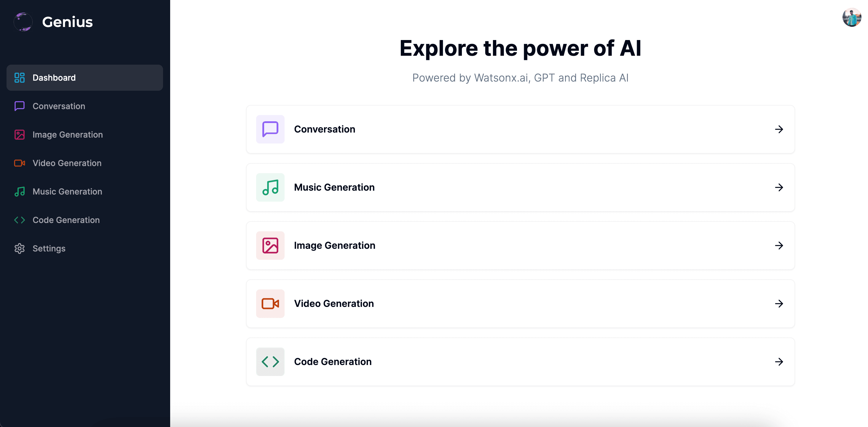Click the Conversation arrow button
This screenshot has height=427, width=868.
[x=779, y=129]
